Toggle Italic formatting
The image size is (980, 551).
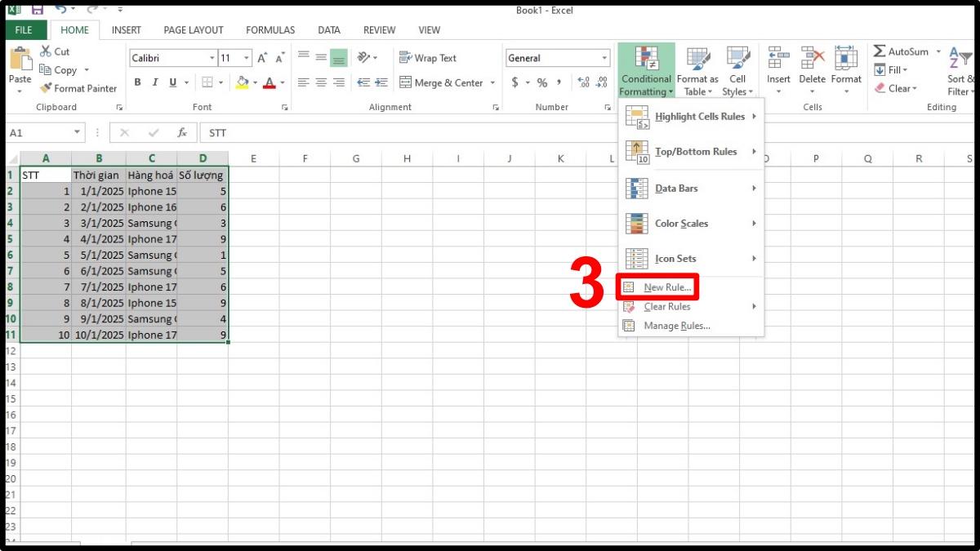click(155, 82)
